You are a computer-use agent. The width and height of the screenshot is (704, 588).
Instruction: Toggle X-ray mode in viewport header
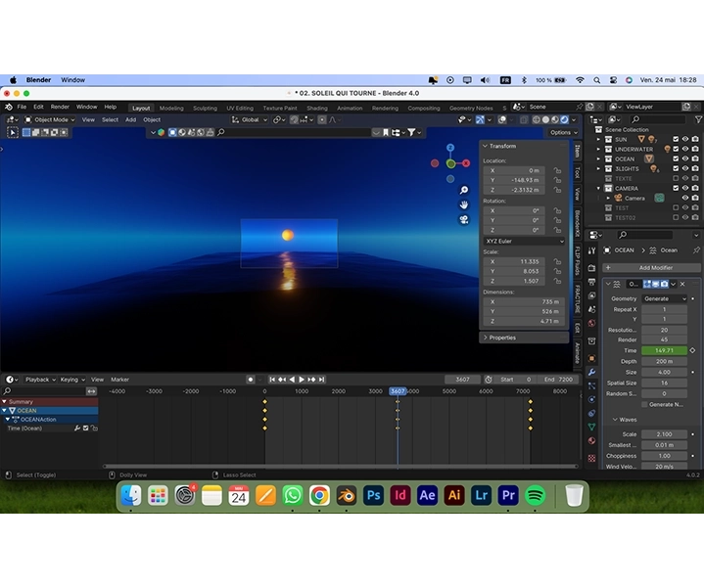524,119
